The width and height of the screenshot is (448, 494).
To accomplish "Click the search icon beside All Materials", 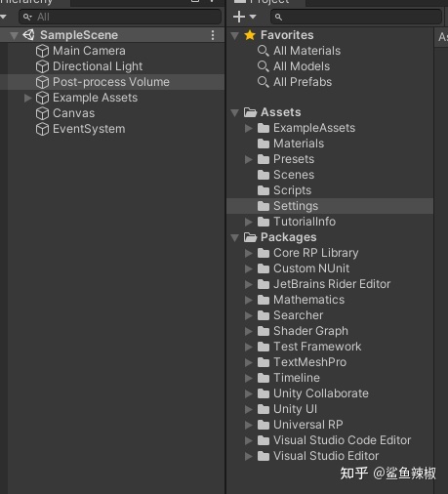I will pyautogui.click(x=263, y=51).
